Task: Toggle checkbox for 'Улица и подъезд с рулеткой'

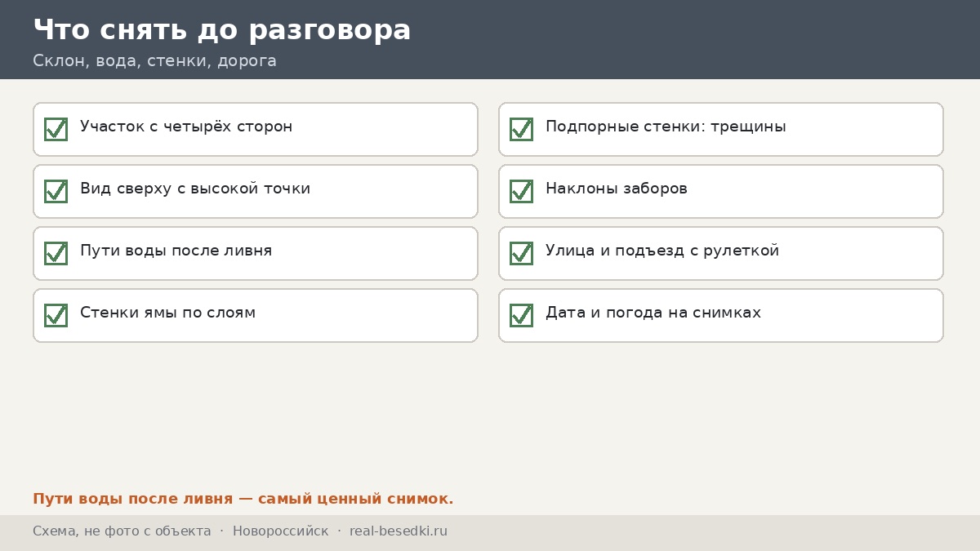Action: [521, 253]
